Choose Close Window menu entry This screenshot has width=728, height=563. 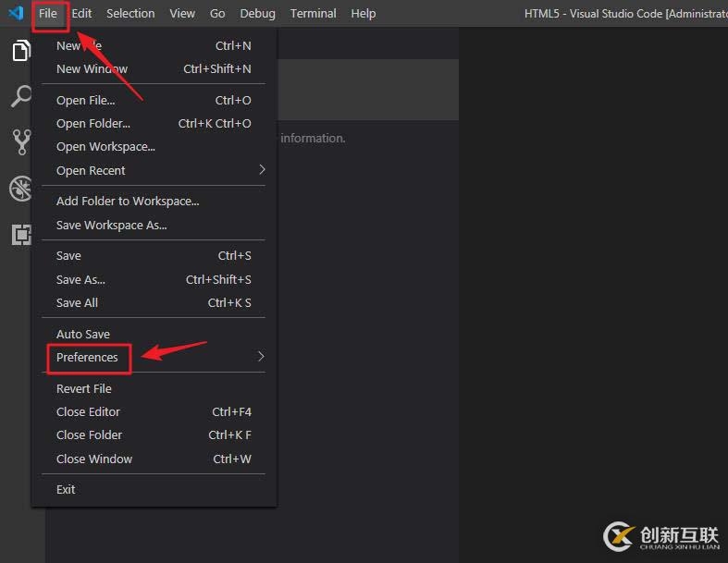154,459
